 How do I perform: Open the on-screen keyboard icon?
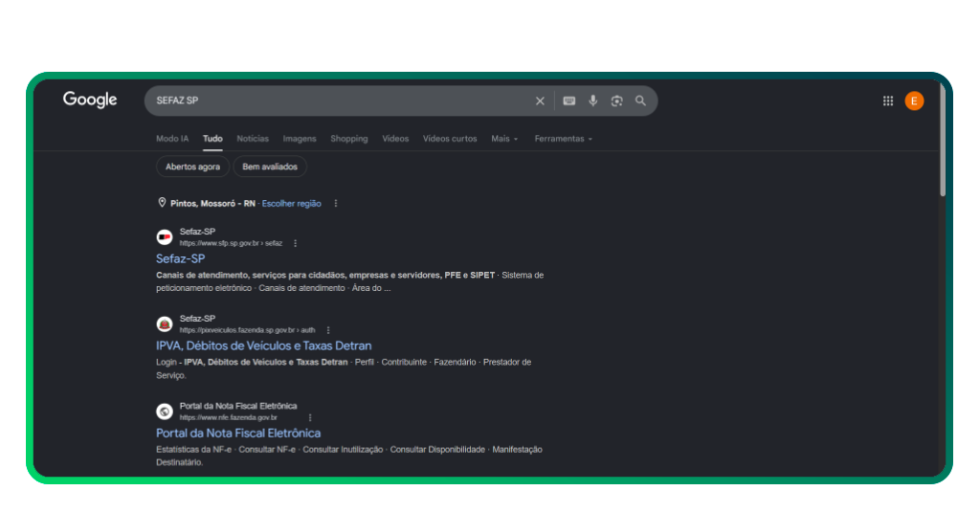coord(568,101)
